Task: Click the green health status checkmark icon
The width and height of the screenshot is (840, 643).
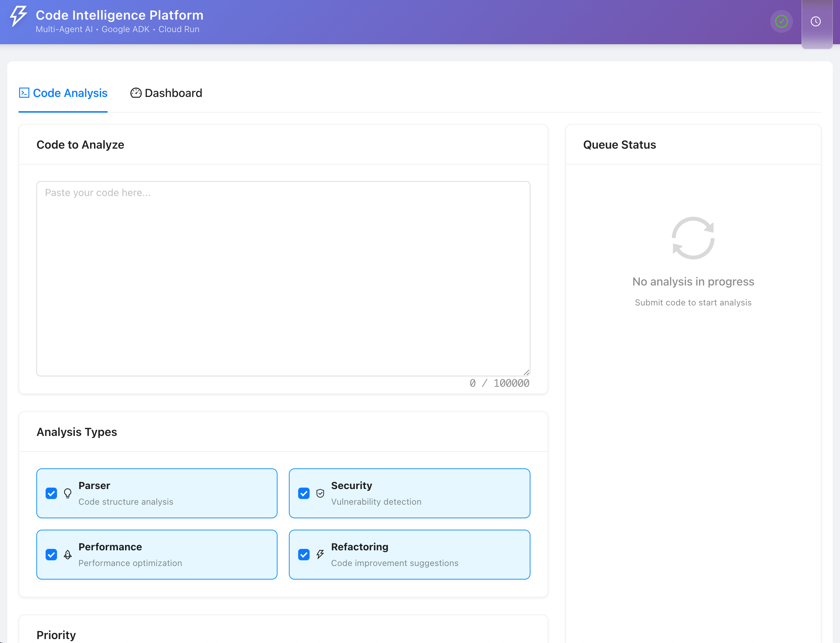Action: [781, 21]
